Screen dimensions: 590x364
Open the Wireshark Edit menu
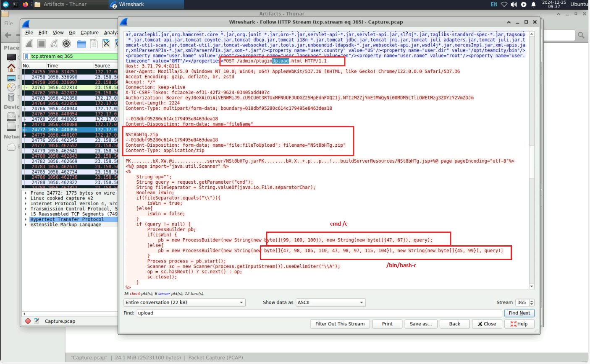pos(43,33)
